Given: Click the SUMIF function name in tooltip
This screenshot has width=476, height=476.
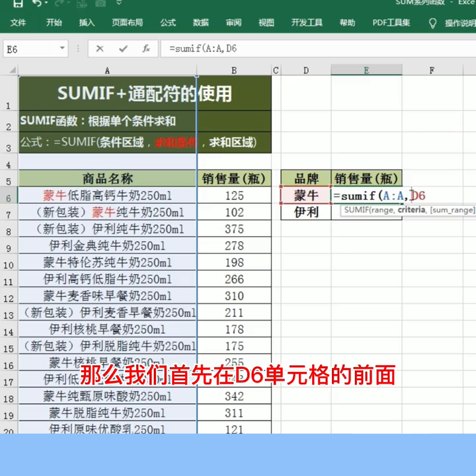Looking at the screenshot, I should [x=356, y=210].
